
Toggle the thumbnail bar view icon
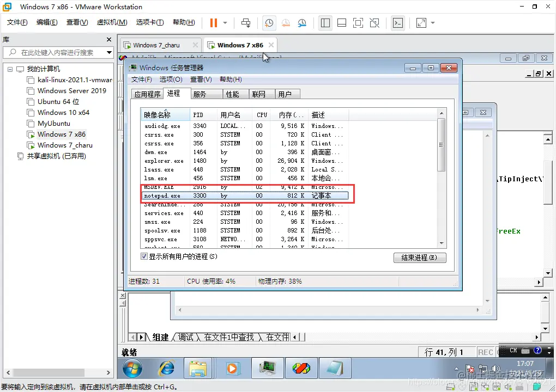tap(342, 23)
